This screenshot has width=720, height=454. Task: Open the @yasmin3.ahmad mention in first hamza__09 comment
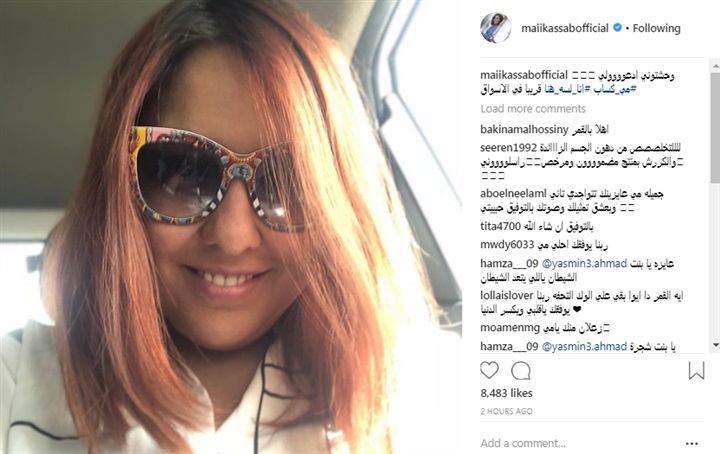pyautogui.click(x=584, y=263)
